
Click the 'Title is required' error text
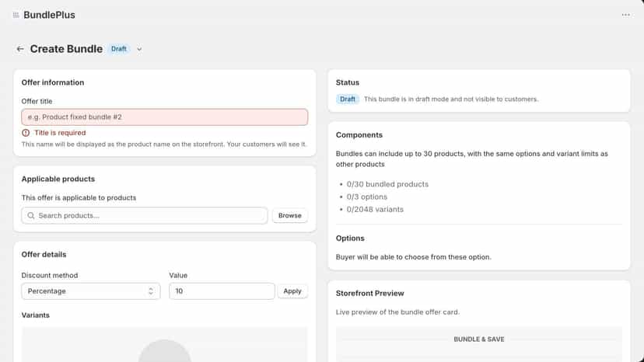click(x=60, y=133)
